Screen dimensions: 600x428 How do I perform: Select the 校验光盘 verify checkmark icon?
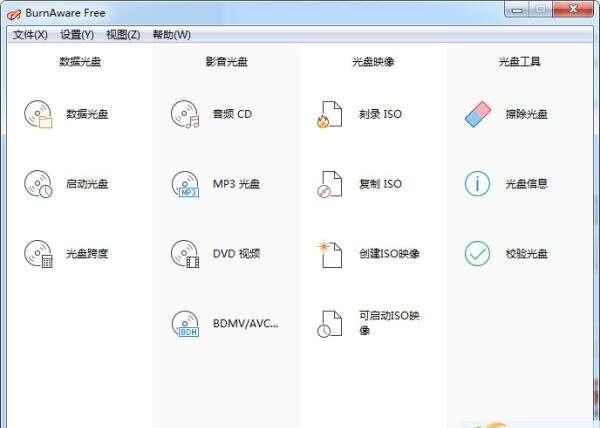pos(478,254)
